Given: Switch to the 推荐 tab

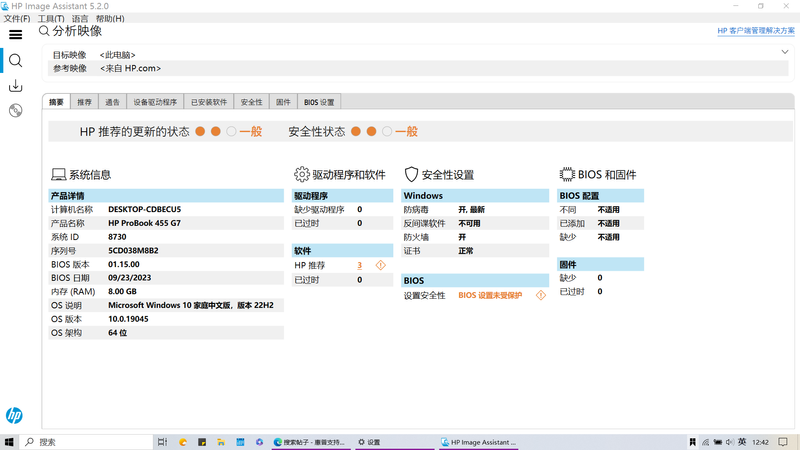Looking at the screenshot, I should [x=84, y=102].
